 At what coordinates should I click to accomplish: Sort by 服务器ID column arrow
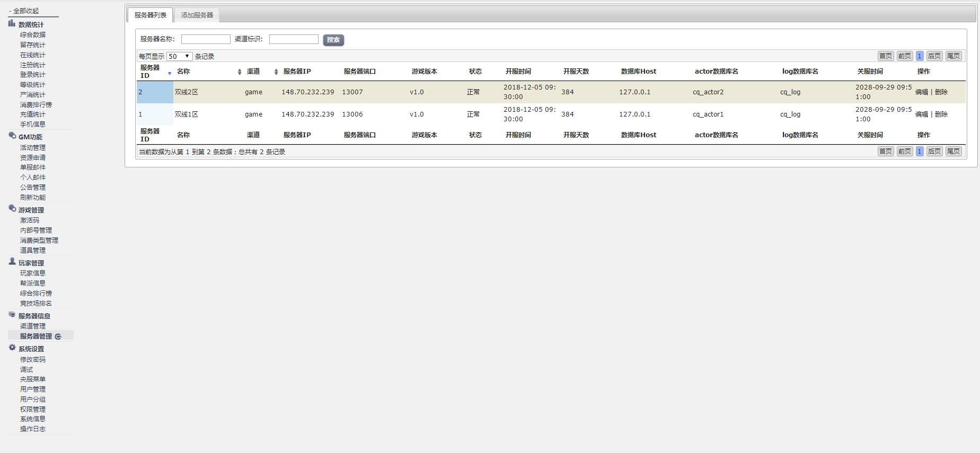click(170, 73)
